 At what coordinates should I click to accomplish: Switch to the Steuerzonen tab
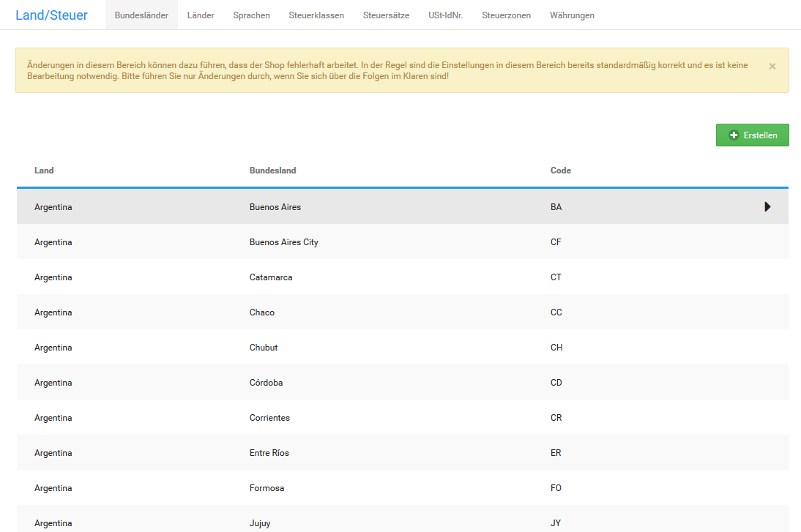pos(506,15)
